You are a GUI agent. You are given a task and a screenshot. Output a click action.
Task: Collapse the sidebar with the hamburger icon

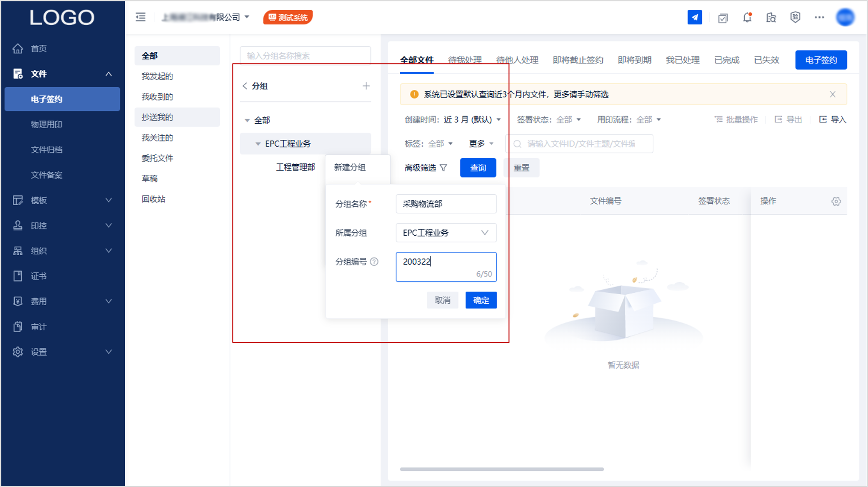pos(140,18)
